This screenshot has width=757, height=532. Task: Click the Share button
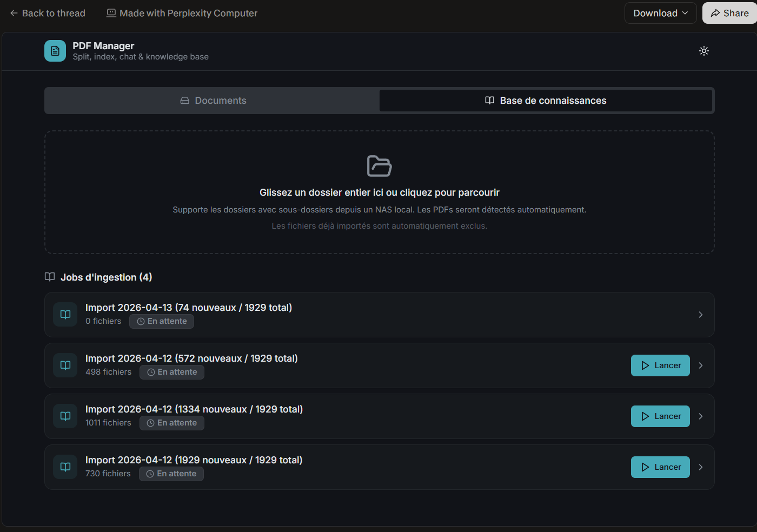pyautogui.click(x=729, y=13)
